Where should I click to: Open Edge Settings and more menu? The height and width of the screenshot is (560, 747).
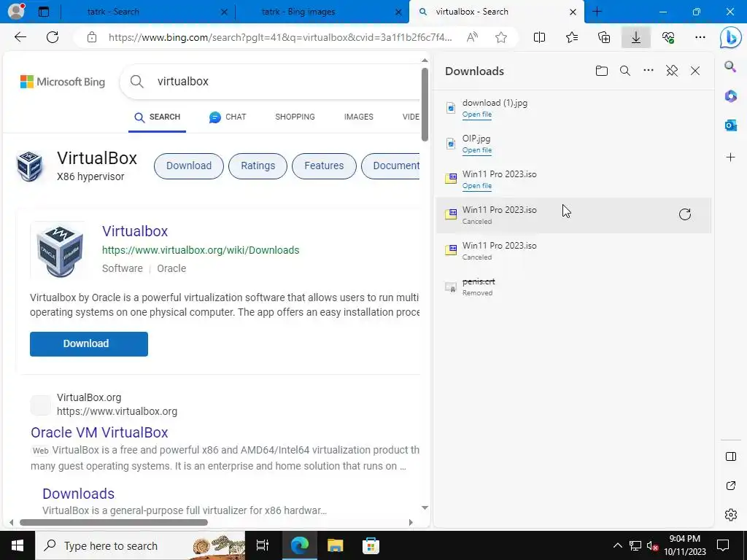[700, 37]
